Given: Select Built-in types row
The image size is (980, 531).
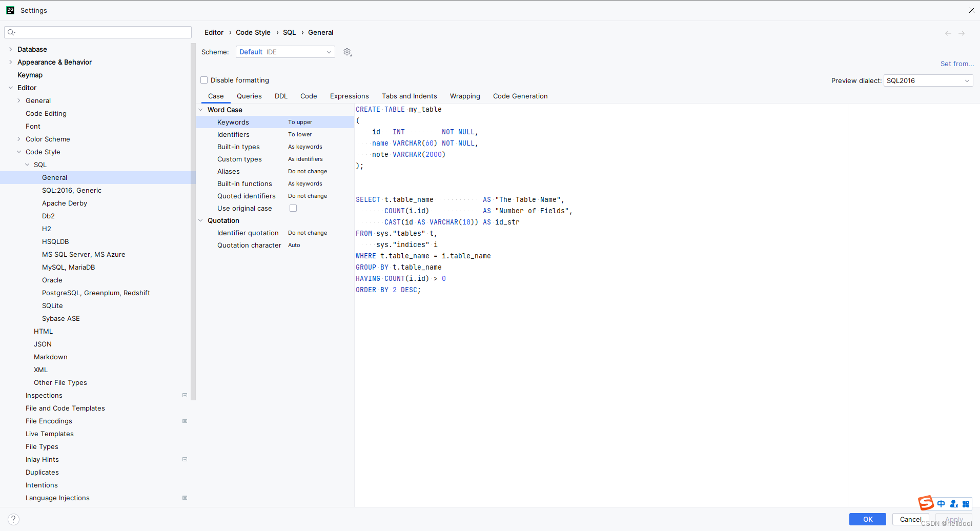Looking at the screenshot, I should click(x=275, y=147).
